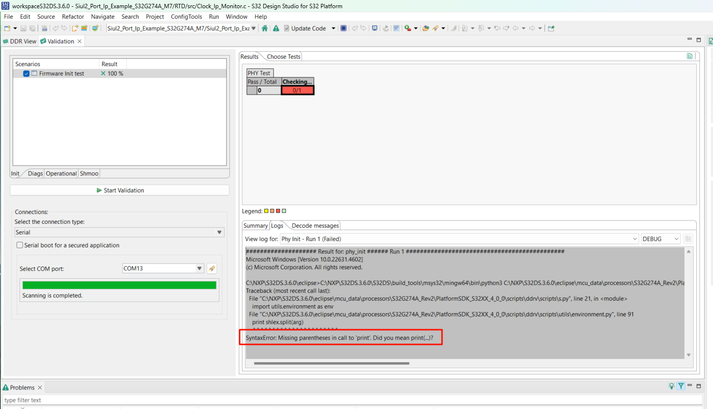The image size is (713, 409).
Task: Switch to the DDR View tab
Action: 20,41
